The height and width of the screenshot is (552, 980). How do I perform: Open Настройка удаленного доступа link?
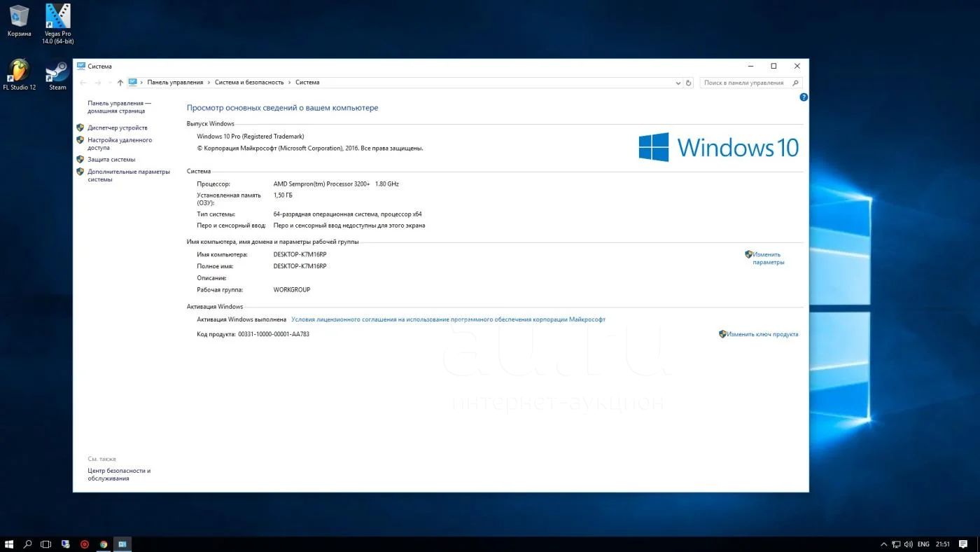(120, 144)
